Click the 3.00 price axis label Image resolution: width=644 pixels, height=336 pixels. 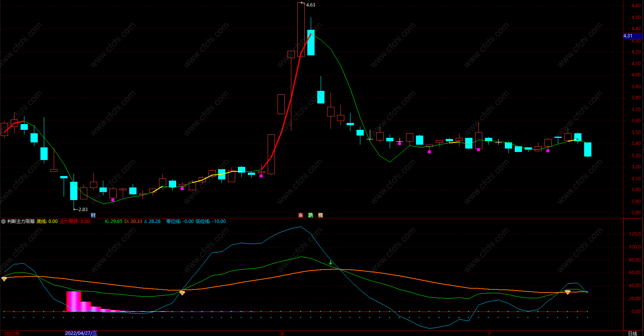[636, 190]
